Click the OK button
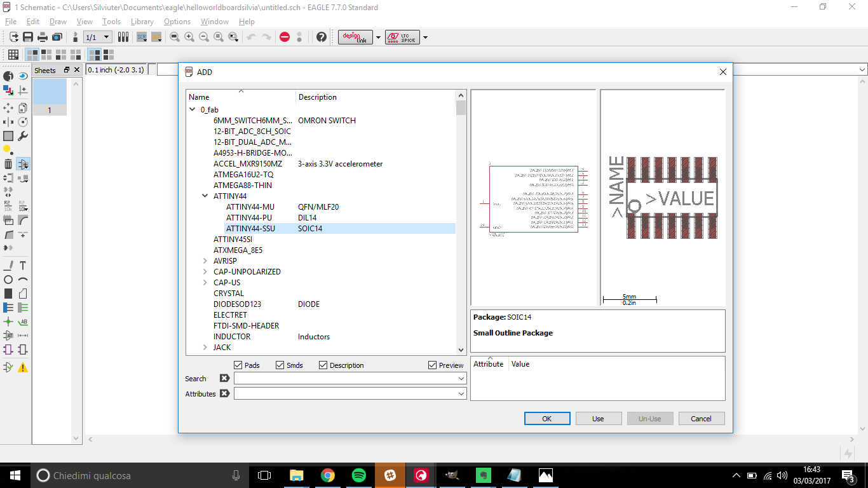This screenshot has height=488, width=868. coord(546,419)
